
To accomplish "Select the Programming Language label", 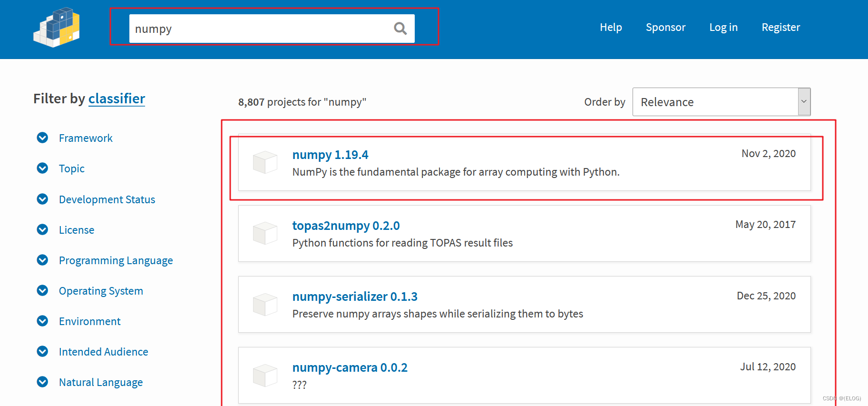I will point(116,260).
